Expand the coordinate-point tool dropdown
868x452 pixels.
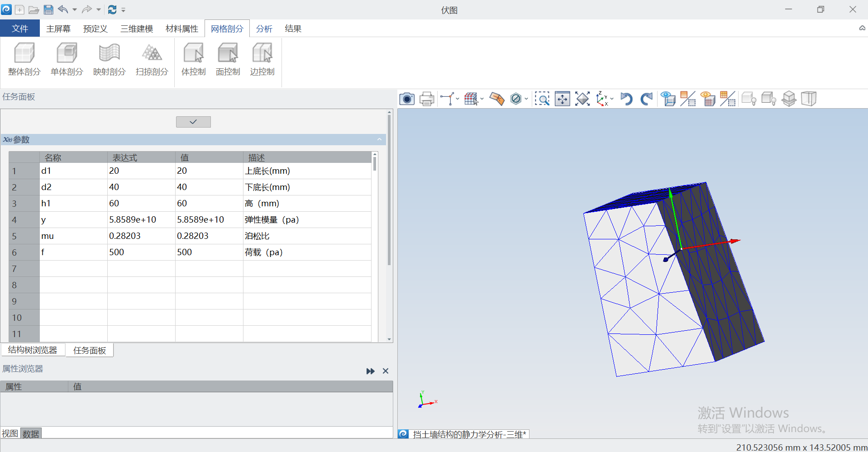pos(458,99)
